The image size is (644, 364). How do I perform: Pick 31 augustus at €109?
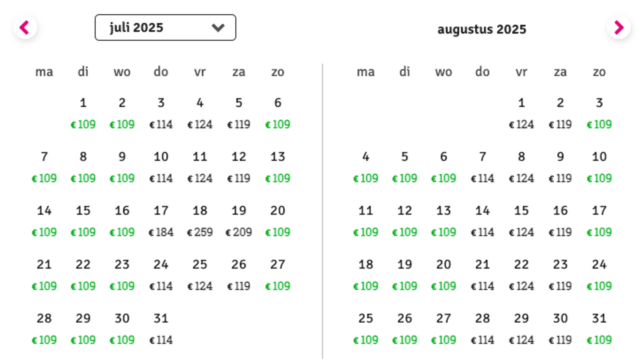pyautogui.click(x=599, y=329)
